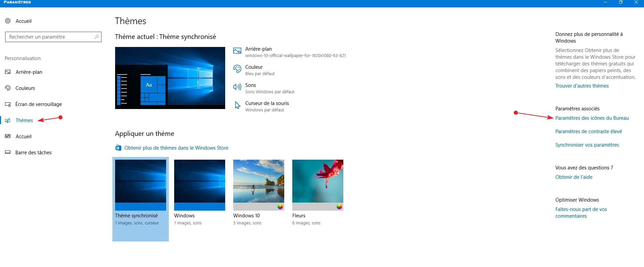
Task: Apply the Windows 10 beach theme
Action: click(259, 185)
